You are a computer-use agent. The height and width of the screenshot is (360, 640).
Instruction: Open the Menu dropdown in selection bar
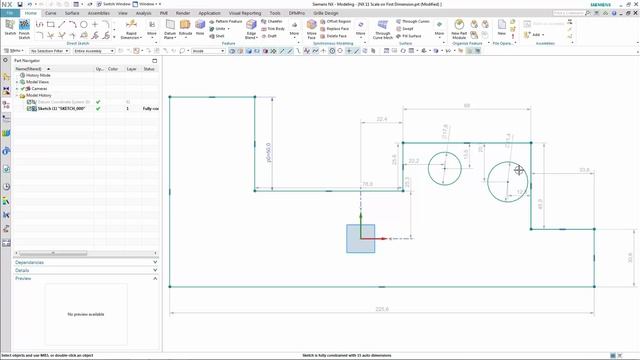tap(13, 51)
